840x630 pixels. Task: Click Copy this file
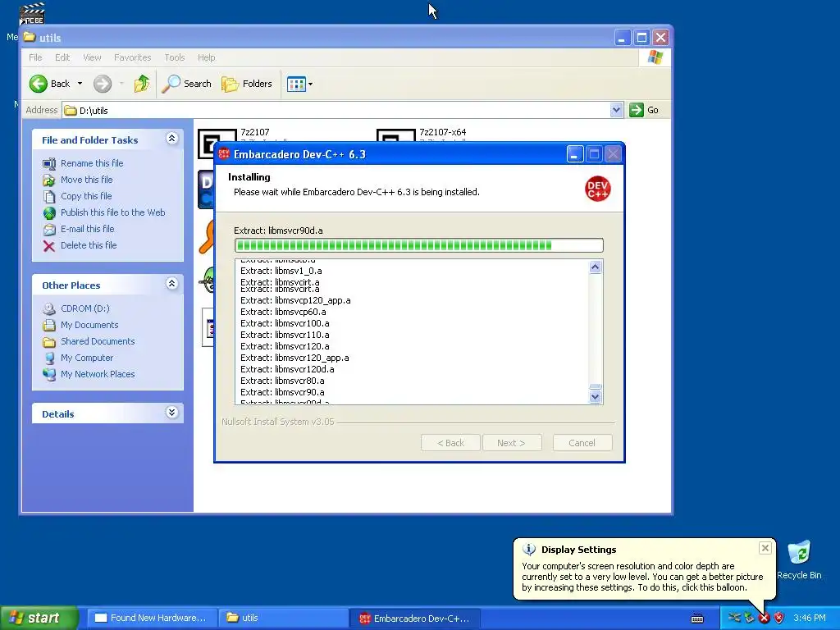point(86,196)
